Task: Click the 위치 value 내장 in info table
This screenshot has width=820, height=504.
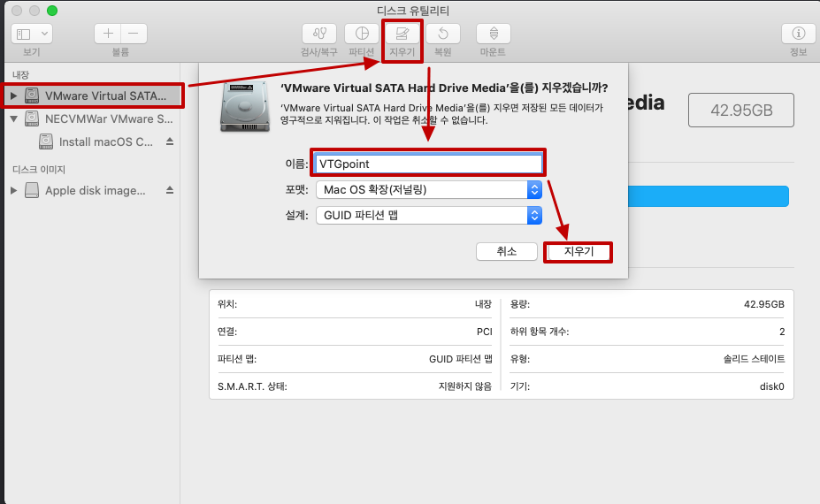Action: coord(483,304)
